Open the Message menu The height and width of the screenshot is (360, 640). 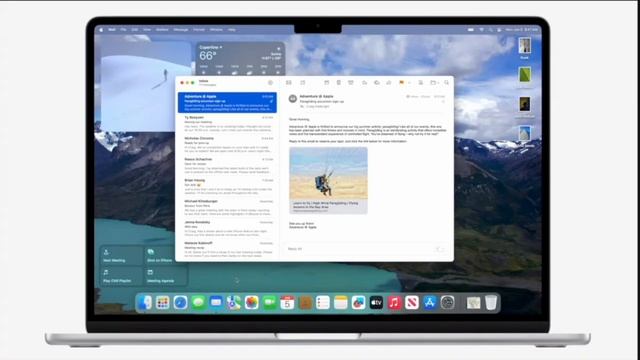(x=181, y=30)
